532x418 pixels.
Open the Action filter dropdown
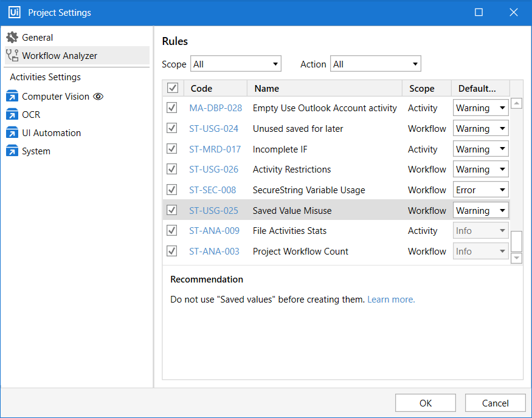[375, 64]
